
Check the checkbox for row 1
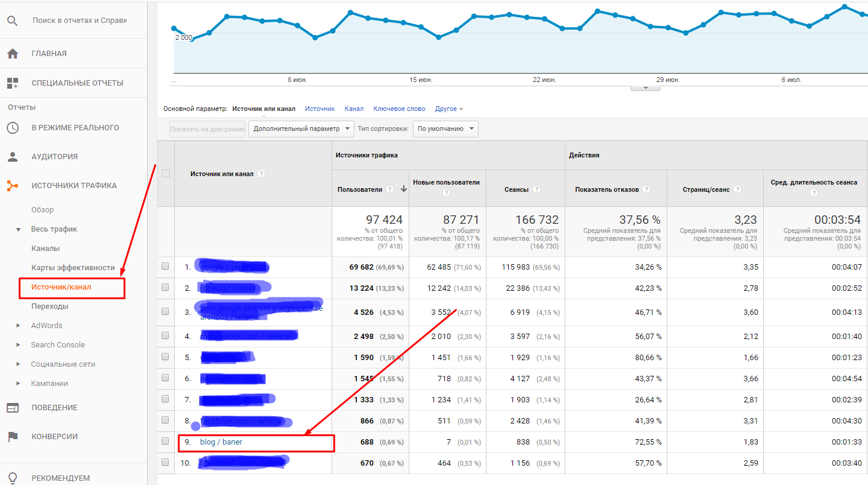point(165,267)
